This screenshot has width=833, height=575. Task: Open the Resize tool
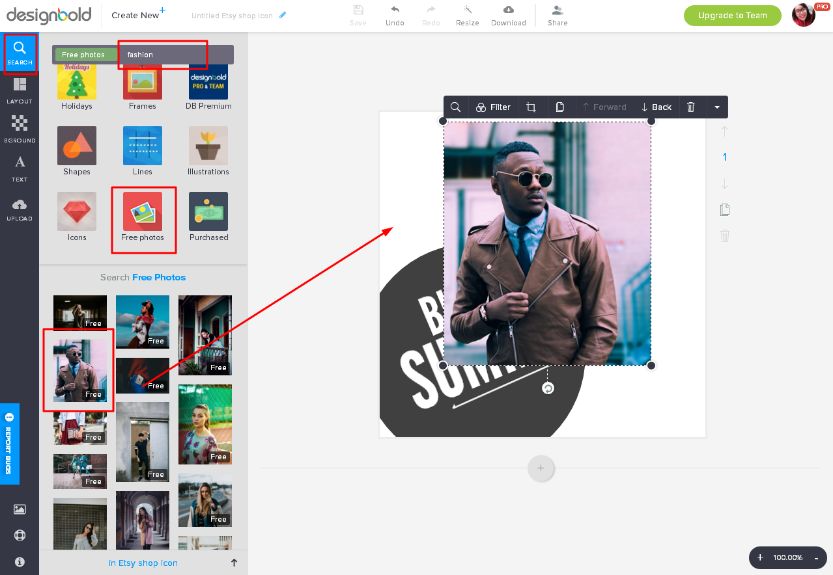[x=468, y=15]
